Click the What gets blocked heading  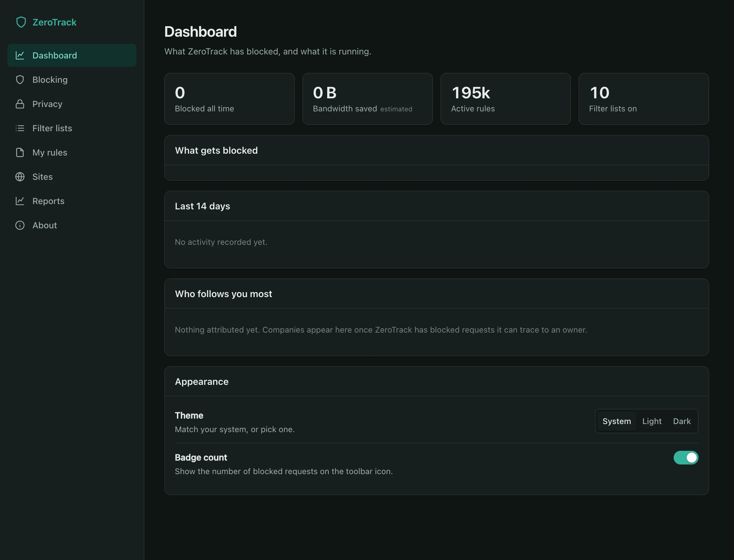(216, 151)
